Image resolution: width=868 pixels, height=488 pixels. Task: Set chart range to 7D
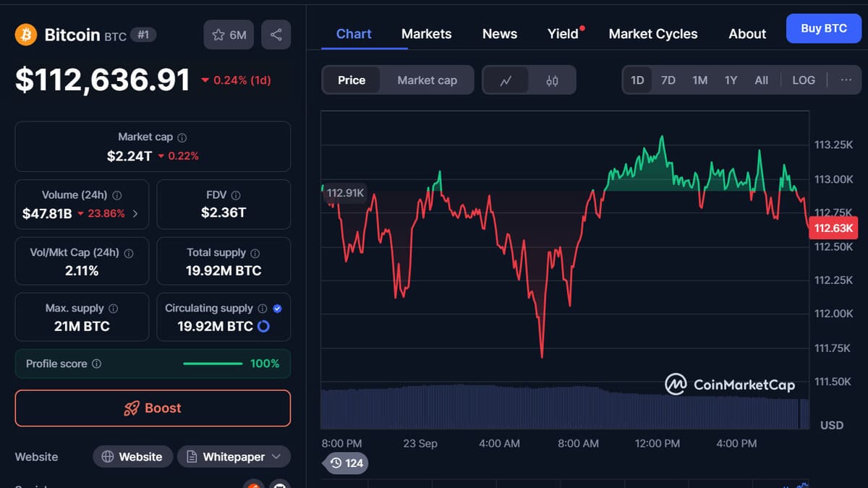(x=668, y=80)
